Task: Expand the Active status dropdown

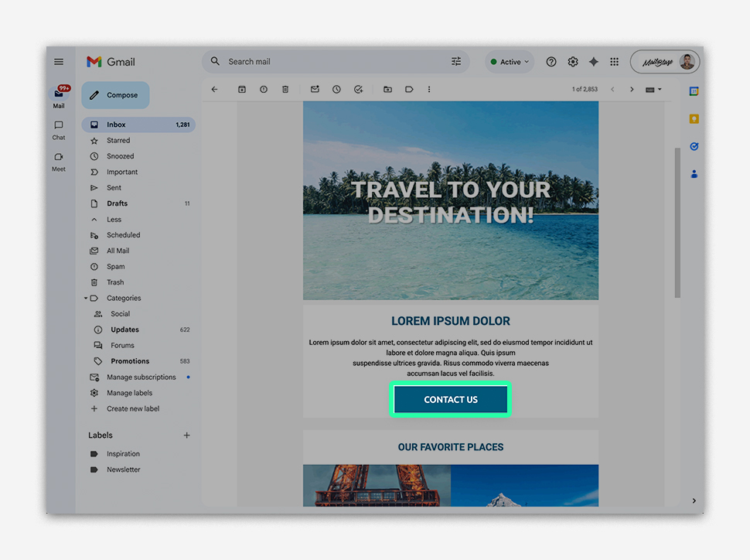Action: [510, 62]
